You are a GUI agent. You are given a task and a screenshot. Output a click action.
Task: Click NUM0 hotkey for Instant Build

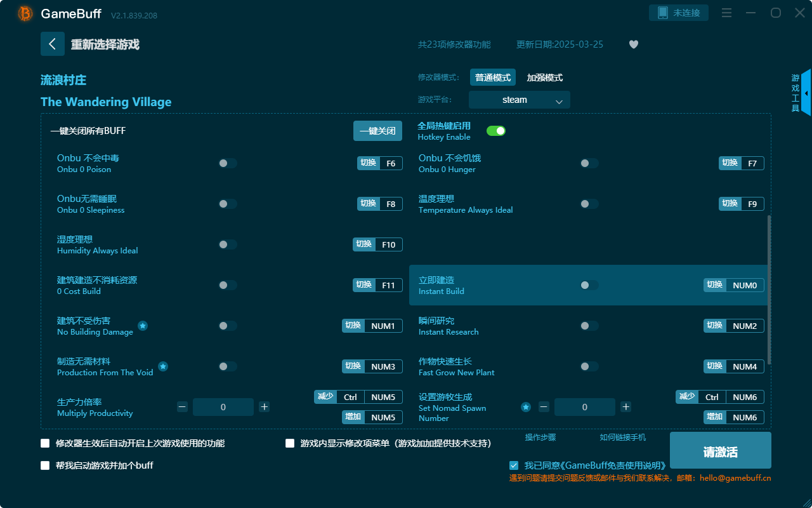(x=734, y=285)
